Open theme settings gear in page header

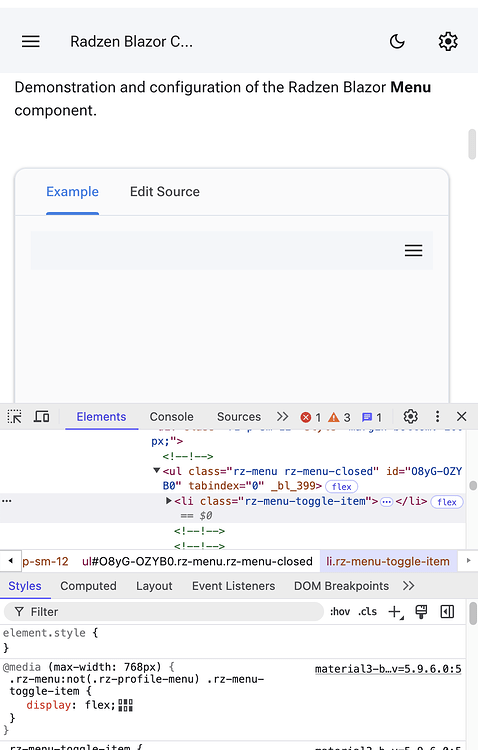pos(448,42)
